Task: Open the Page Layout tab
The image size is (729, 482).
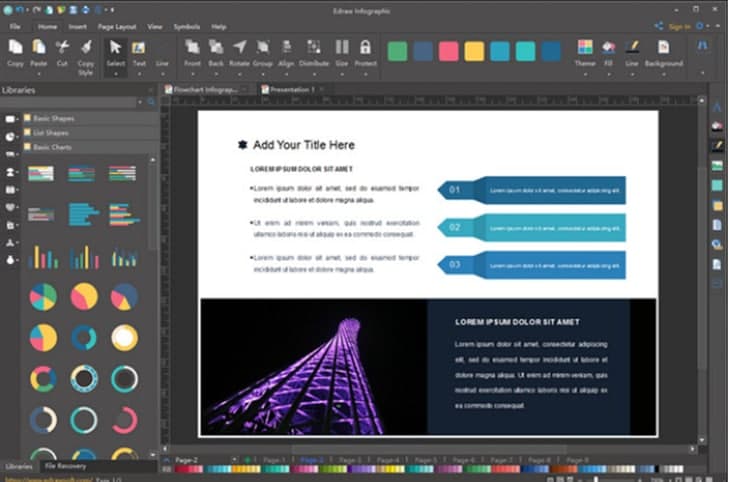Action: pos(117,27)
